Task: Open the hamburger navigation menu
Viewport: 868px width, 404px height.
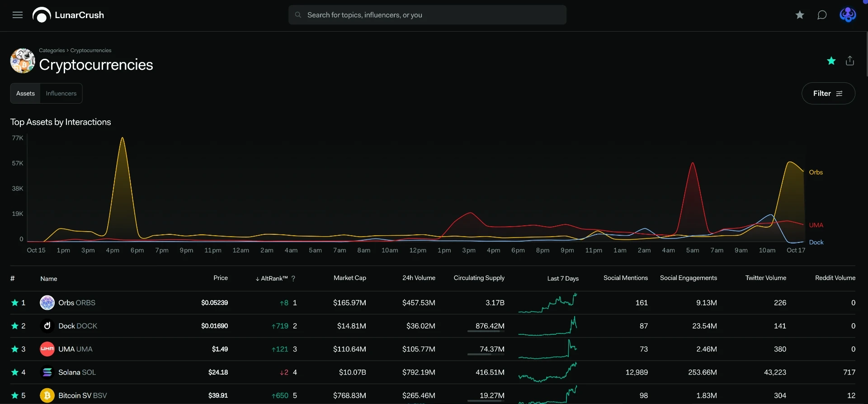Action: tap(18, 15)
